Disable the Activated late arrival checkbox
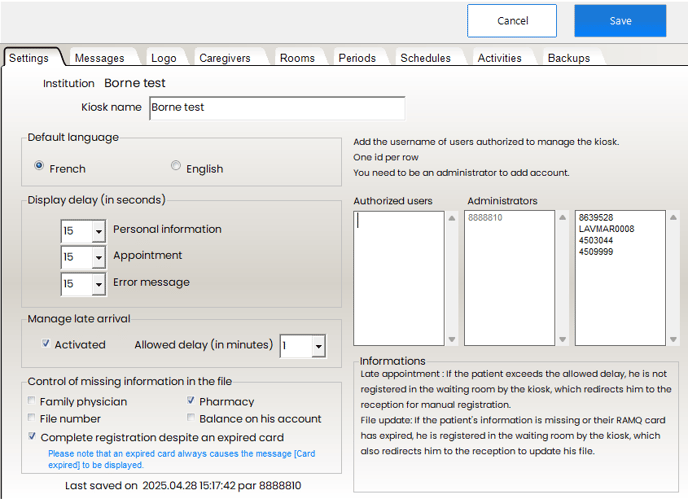 [46, 344]
